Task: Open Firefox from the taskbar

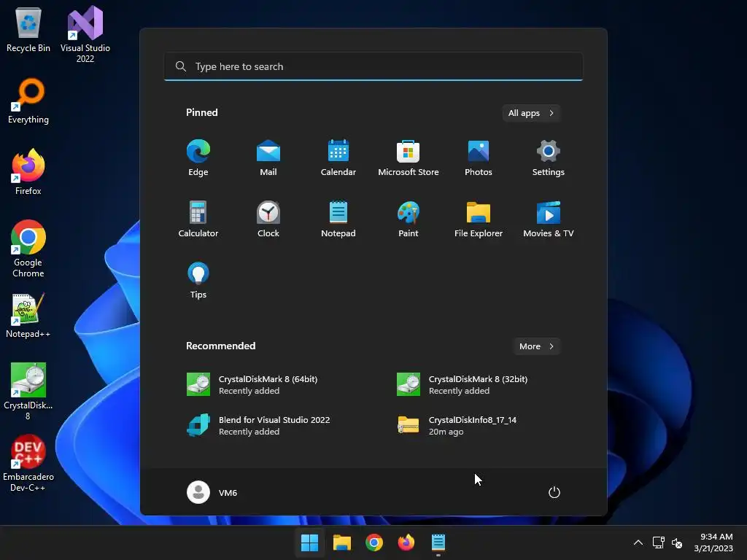Action: click(406, 542)
